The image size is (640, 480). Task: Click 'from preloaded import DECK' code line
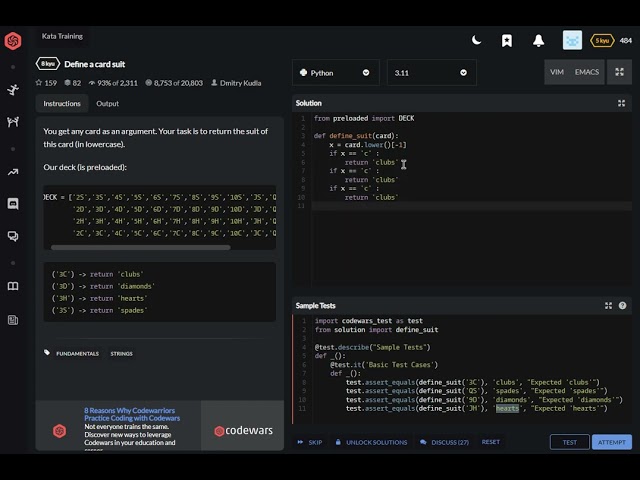pos(364,118)
